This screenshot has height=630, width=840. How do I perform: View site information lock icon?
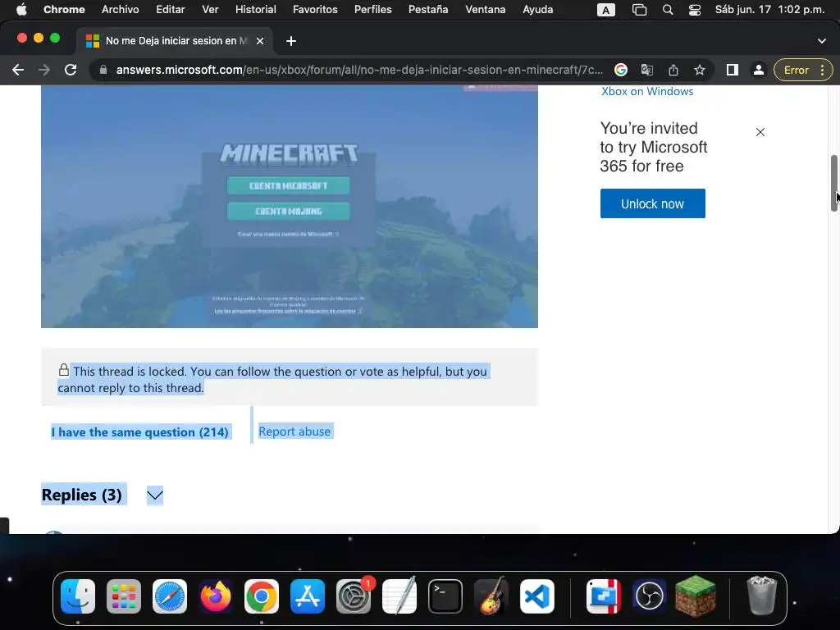point(103,71)
